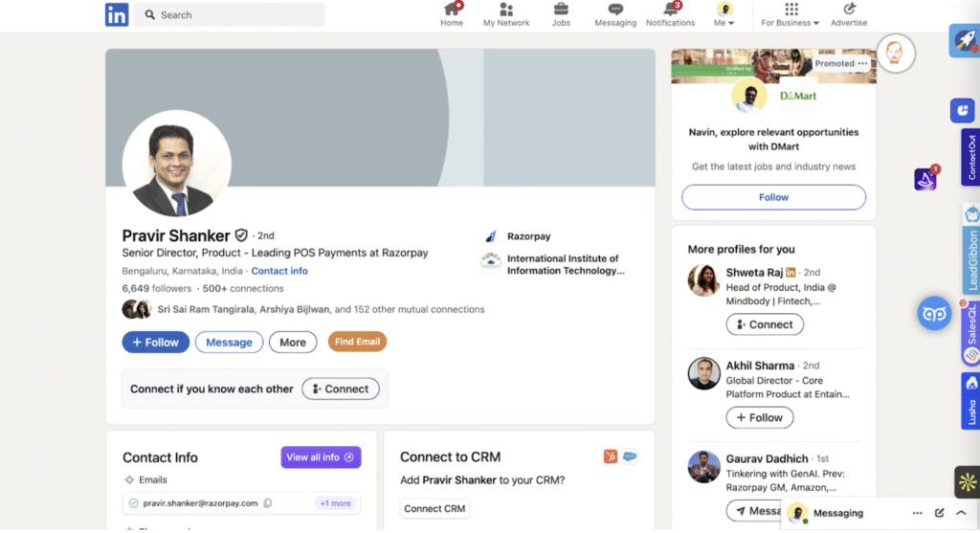980x533 pixels.
Task: Click the blue owl extension icon
Action: pyautogui.click(x=934, y=314)
